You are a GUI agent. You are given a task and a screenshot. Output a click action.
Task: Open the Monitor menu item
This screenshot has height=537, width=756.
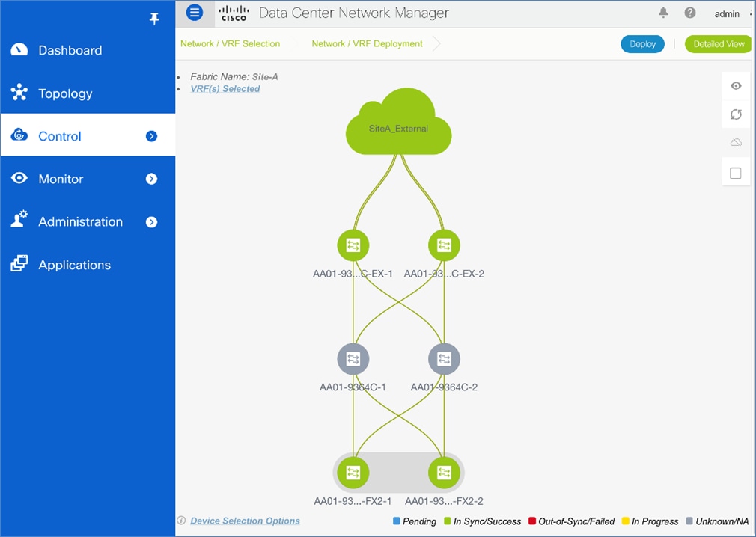[x=88, y=179]
